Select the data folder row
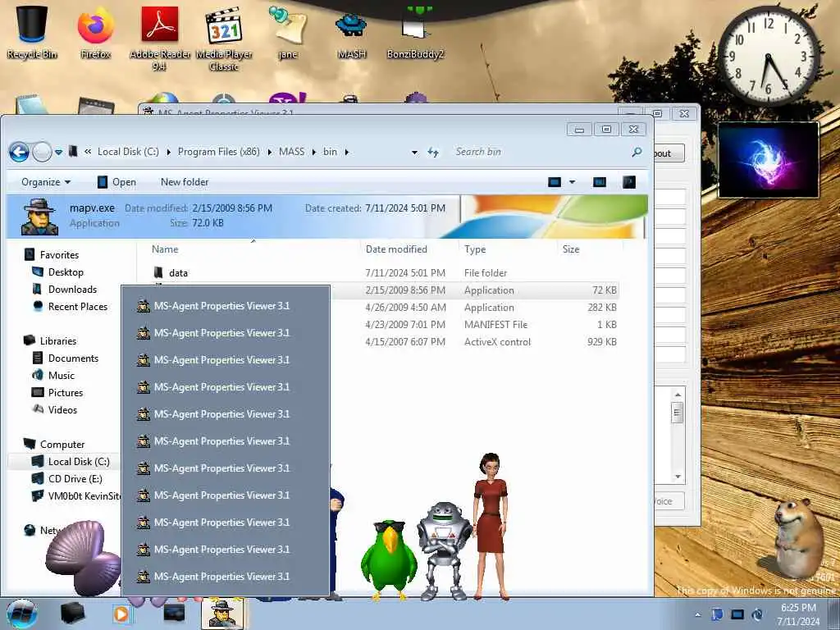 [385, 272]
